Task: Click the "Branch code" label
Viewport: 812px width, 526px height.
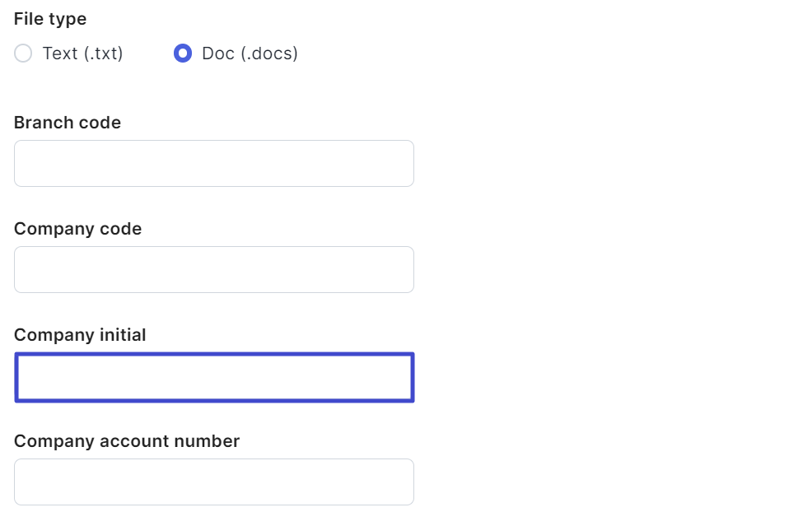Action: tap(68, 123)
